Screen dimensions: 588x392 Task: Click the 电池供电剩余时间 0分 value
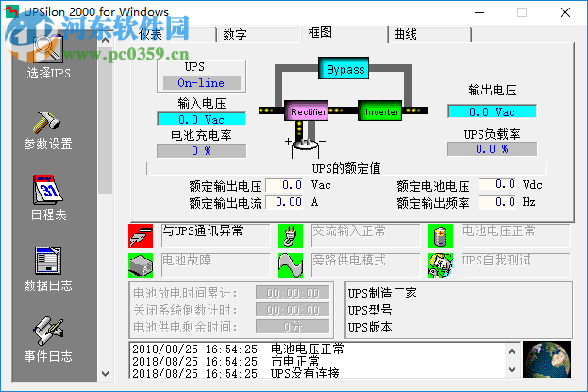coord(293,327)
